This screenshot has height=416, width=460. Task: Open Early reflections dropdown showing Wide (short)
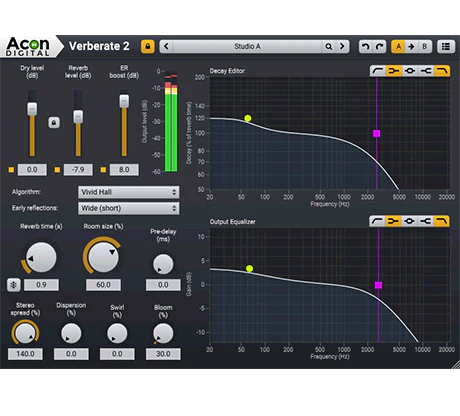[x=129, y=208]
